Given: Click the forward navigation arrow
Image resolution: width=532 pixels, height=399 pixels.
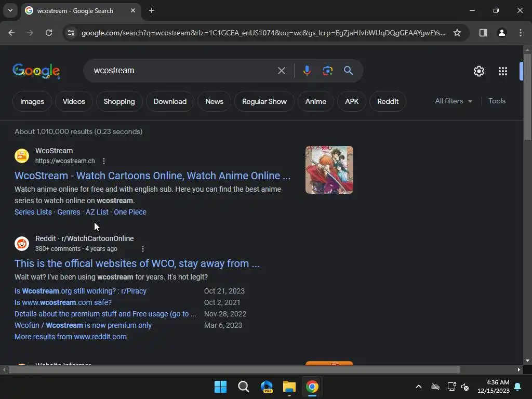Looking at the screenshot, I should pyautogui.click(x=30, y=33).
